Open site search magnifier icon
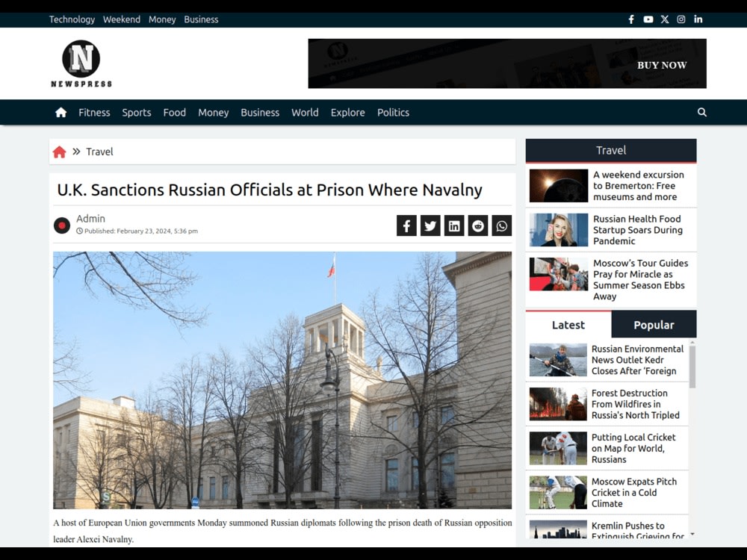The height and width of the screenshot is (560, 747). click(701, 113)
